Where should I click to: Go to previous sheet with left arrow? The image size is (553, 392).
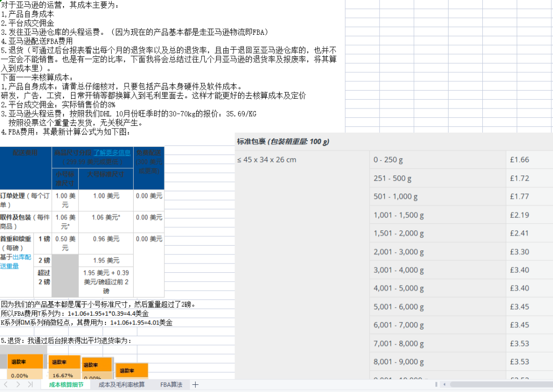[x=6, y=385]
